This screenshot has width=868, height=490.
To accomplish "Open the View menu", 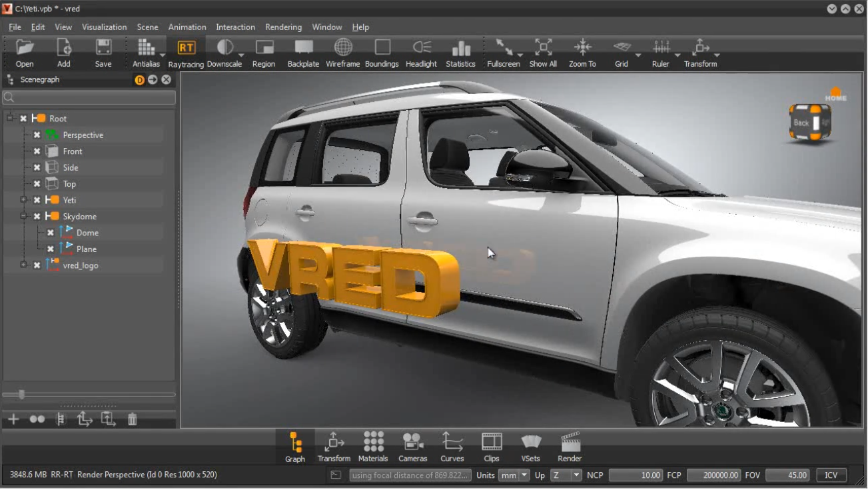I will [63, 27].
